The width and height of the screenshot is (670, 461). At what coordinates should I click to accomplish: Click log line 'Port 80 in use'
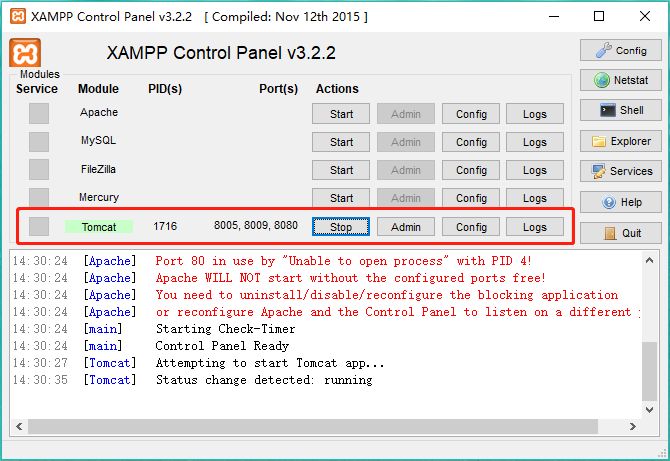344,261
